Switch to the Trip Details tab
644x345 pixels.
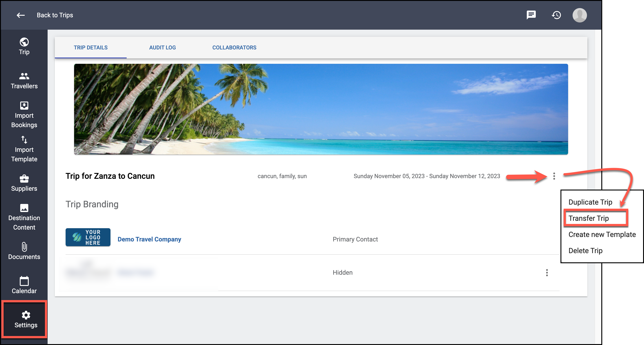[x=90, y=47]
